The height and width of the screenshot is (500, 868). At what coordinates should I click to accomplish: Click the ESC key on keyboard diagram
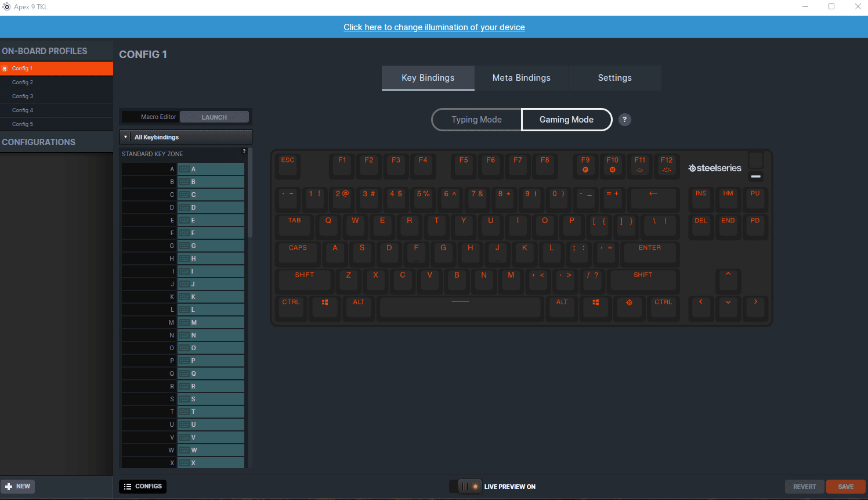[288, 166]
